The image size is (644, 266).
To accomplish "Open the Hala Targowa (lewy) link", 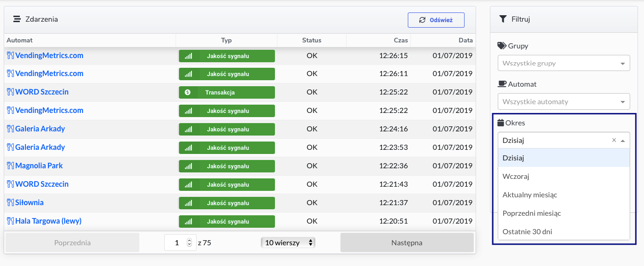I will (x=48, y=221).
